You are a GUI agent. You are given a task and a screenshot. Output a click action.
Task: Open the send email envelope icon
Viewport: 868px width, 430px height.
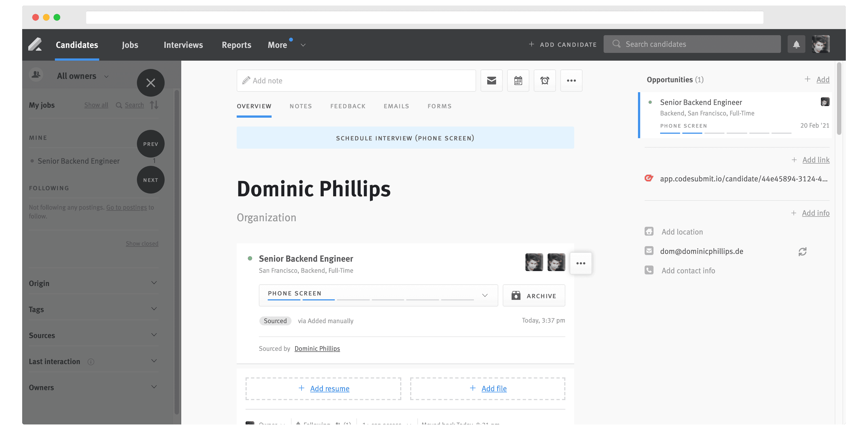(491, 81)
